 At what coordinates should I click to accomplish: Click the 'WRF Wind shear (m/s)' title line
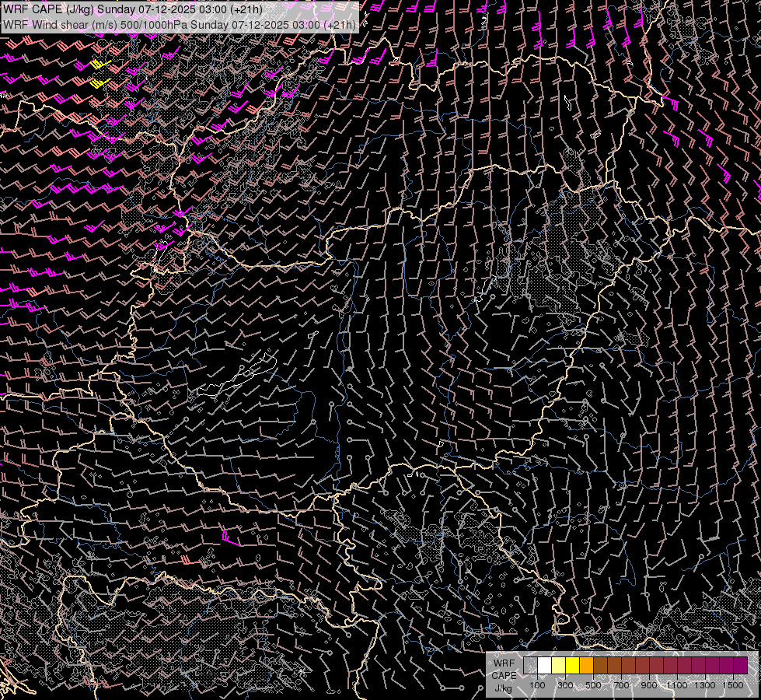click(180, 24)
